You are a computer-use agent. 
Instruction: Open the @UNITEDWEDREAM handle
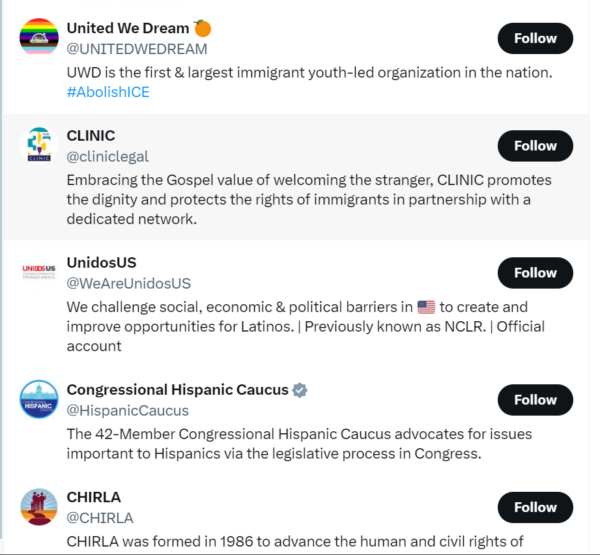(137, 49)
